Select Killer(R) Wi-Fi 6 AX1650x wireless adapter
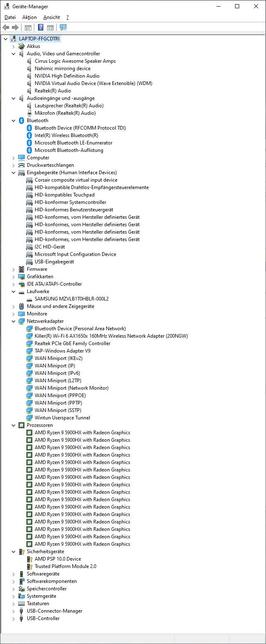 point(111,336)
